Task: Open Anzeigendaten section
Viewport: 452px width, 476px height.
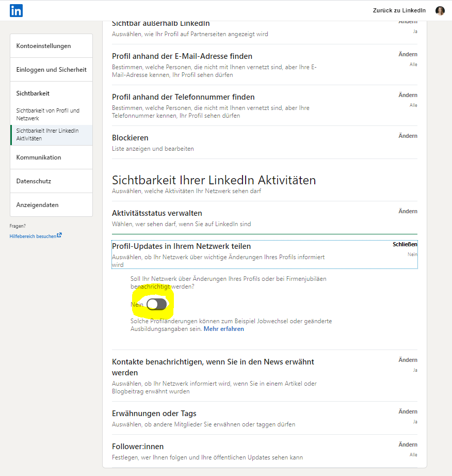Action: (51, 205)
